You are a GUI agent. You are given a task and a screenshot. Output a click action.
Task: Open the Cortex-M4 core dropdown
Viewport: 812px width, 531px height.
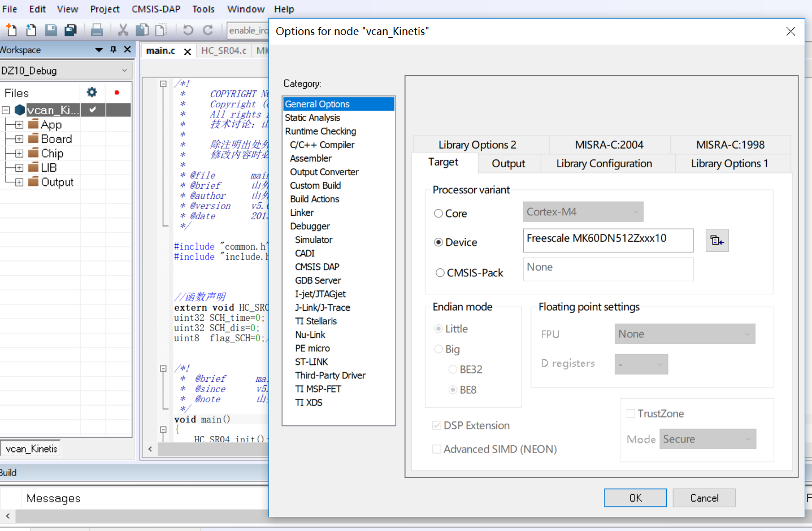point(583,212)
